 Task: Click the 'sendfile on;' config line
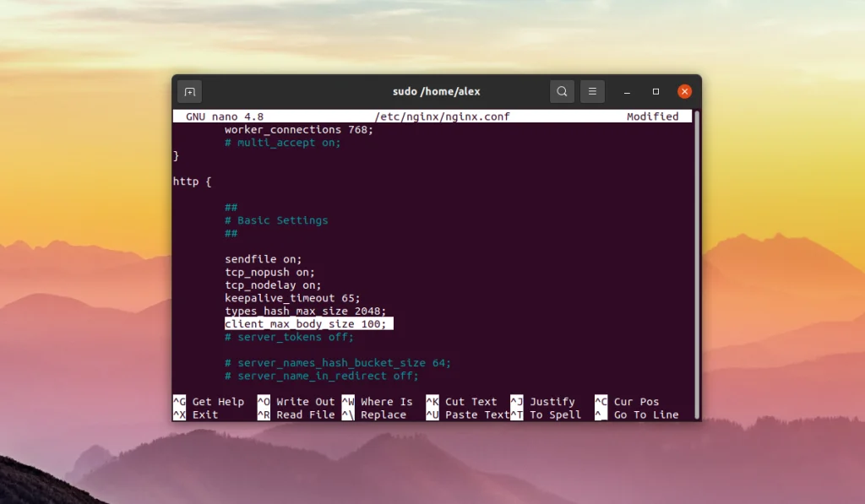(x=263, y=259)
